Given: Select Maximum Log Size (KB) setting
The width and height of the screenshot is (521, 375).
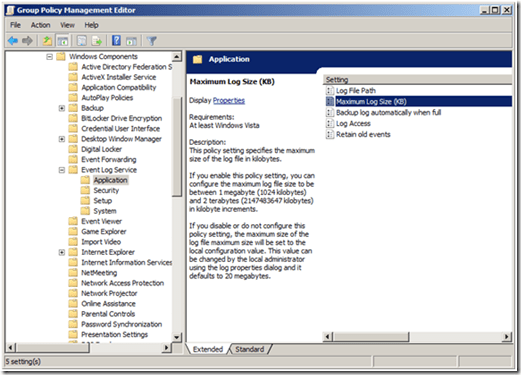Looking at the screenshot, I should click(371, 102).
